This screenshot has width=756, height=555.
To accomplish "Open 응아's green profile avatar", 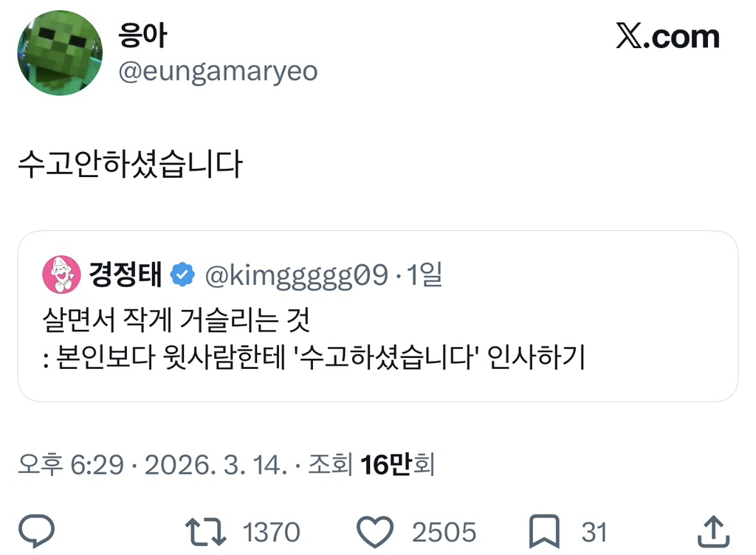I will click(60, 53).
